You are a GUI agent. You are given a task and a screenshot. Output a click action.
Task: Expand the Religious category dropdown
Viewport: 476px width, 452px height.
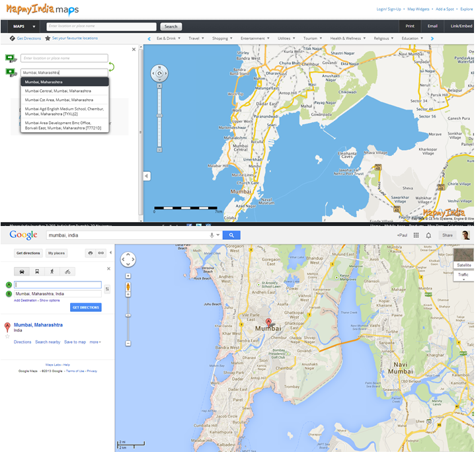click(x=383, y=38)
